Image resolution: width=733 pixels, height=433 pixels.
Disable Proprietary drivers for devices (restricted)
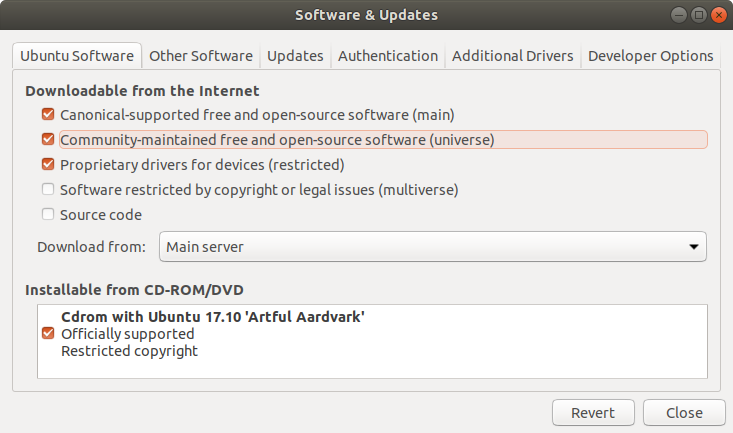48,164
